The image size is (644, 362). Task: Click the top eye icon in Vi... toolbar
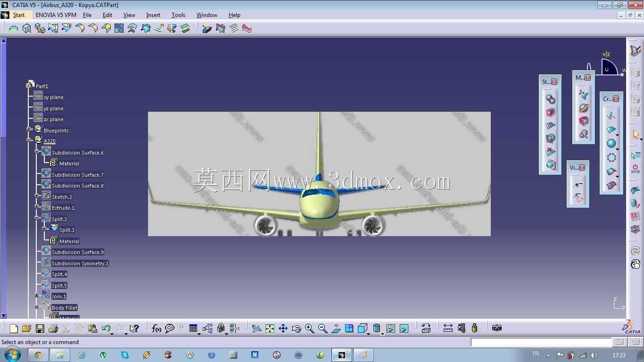click(x=578, y=185)
